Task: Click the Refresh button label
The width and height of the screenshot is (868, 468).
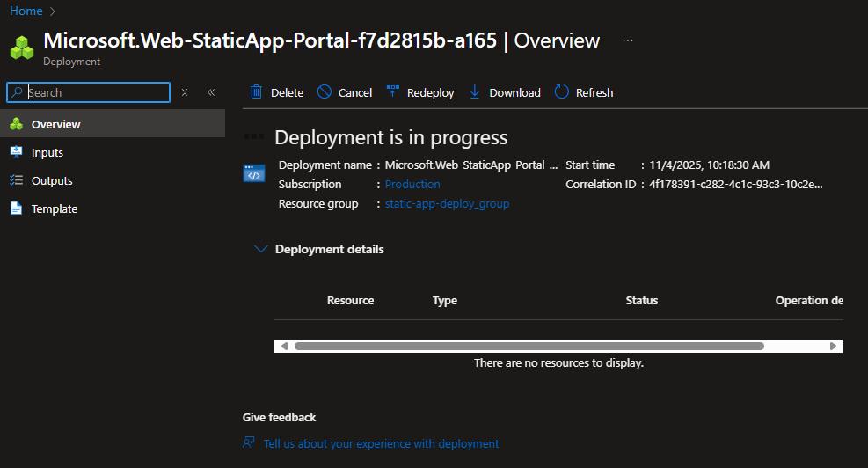Action: [594, 92]
